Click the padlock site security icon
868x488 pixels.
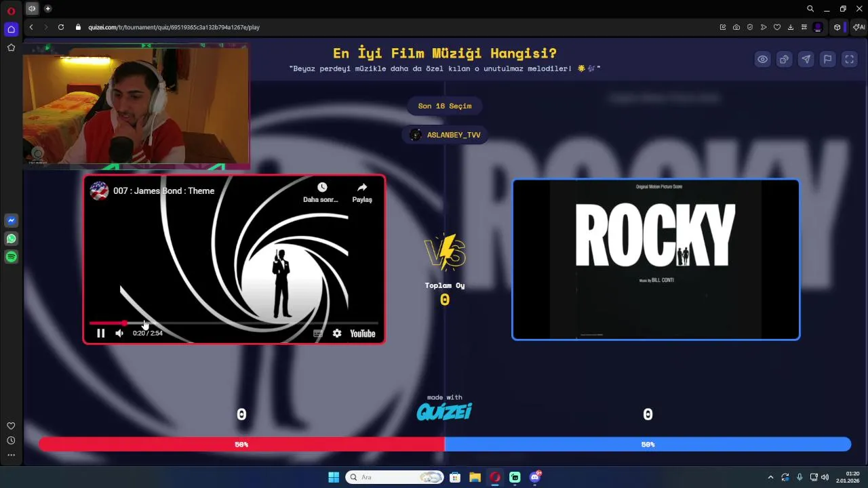[78, 27]
